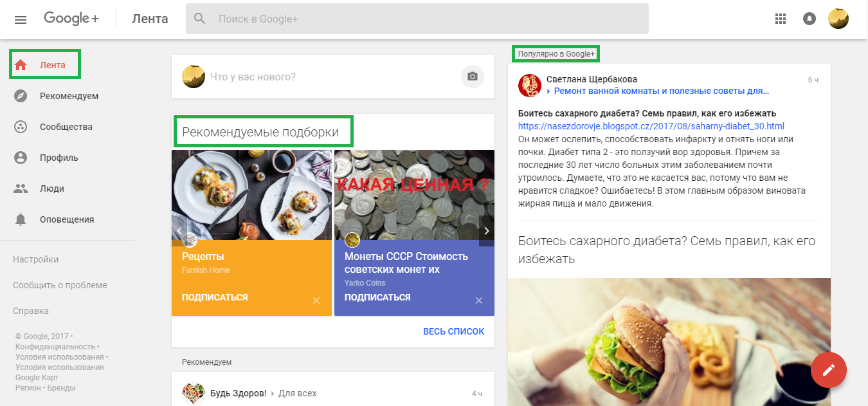Click the search magnifier icon
Image resolution: width=868 pixels, height=406 pixels.
[x=199, y=19]
